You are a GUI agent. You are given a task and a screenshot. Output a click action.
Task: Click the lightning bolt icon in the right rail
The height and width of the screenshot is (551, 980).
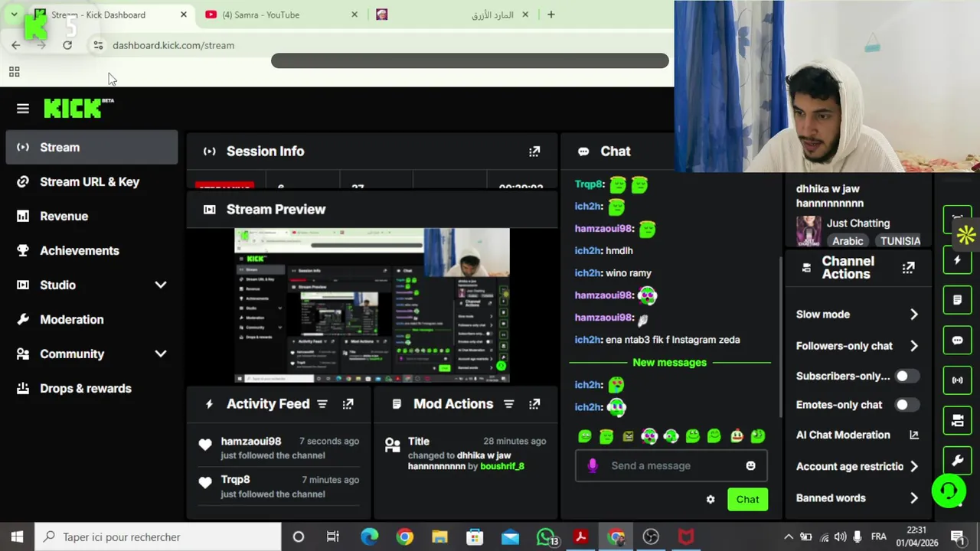tap(957, 260)
